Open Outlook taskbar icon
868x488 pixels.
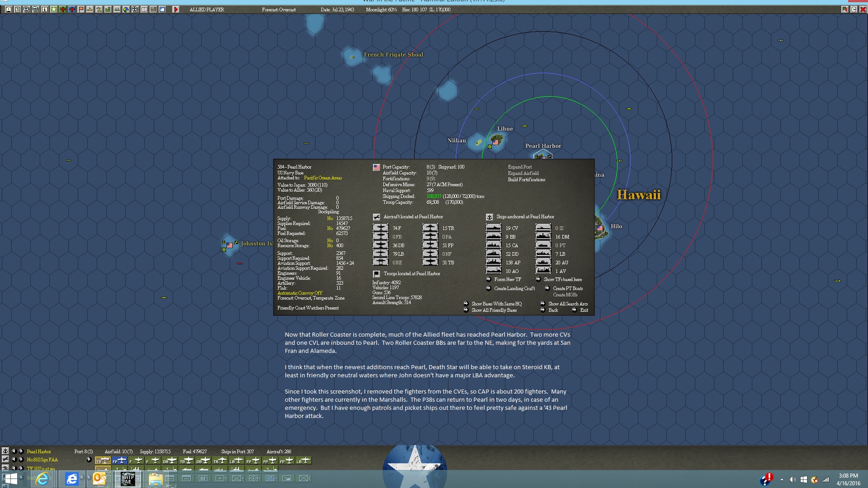99,479
